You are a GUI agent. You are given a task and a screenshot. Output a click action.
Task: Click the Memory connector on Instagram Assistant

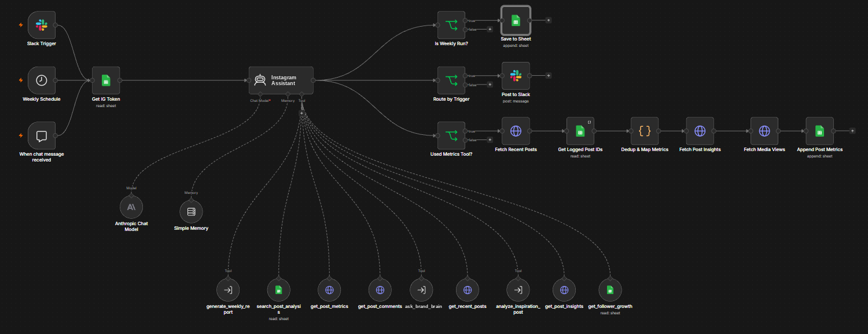(x=288, y=94)
